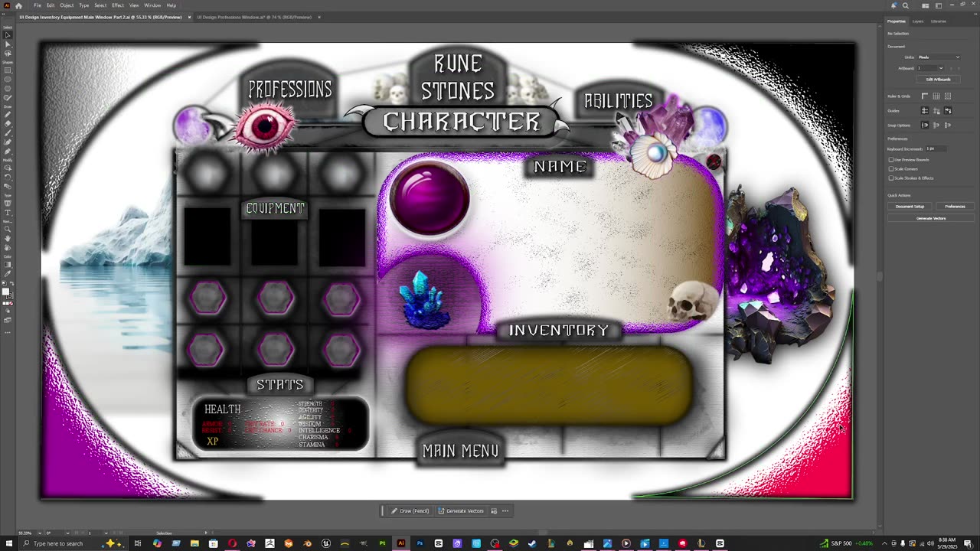Enable Use Preview Bounds checkbox
This screenshot has width=980, height=551.
click(890, 160)
